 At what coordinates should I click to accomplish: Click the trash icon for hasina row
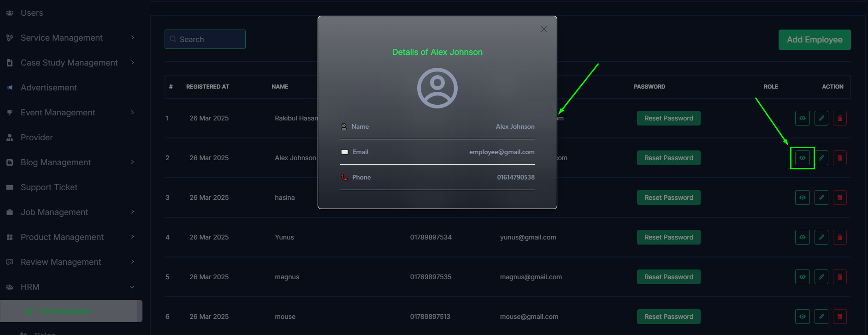pyautogui.click(x=839, y=197)
